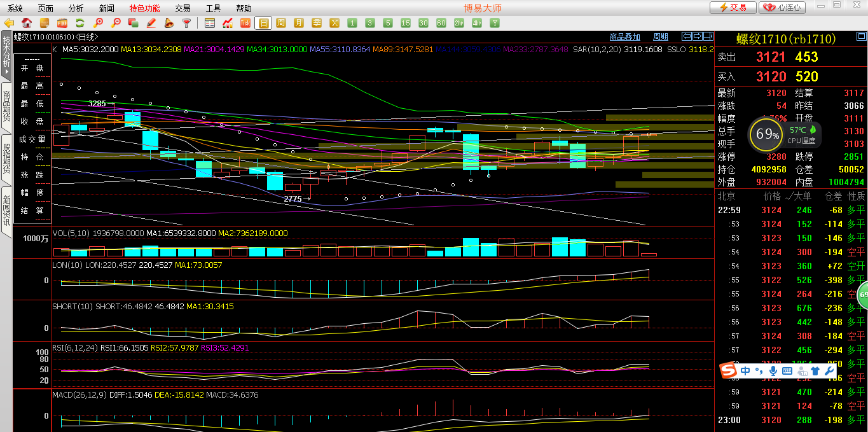The width and height of the screenshot is (868, 432).
Task: Click the red-green overlapping windows icon
Action: [134, 23]
